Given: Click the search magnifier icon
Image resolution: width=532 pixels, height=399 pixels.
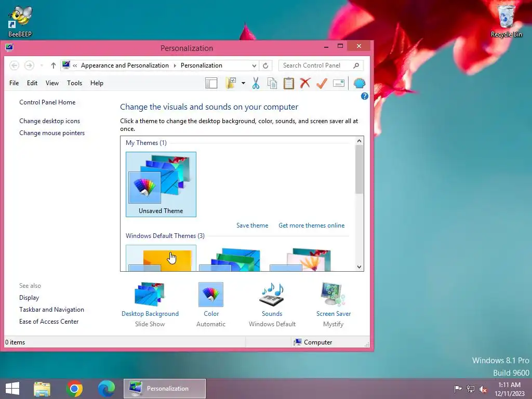Looking at the screenshot, I should point(356,65).
